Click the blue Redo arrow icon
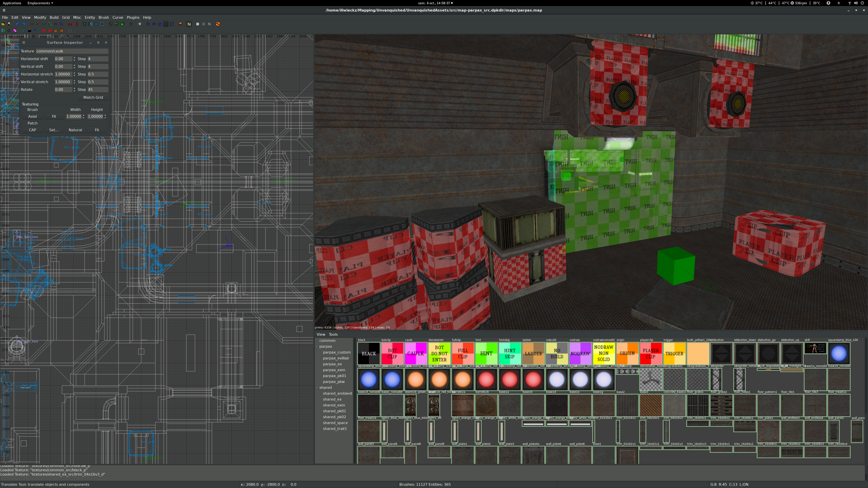 click(x=24, y=24)
